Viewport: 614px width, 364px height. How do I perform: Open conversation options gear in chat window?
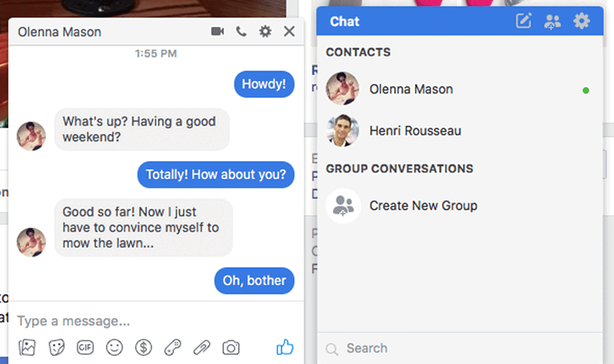(x=265, y=31)
